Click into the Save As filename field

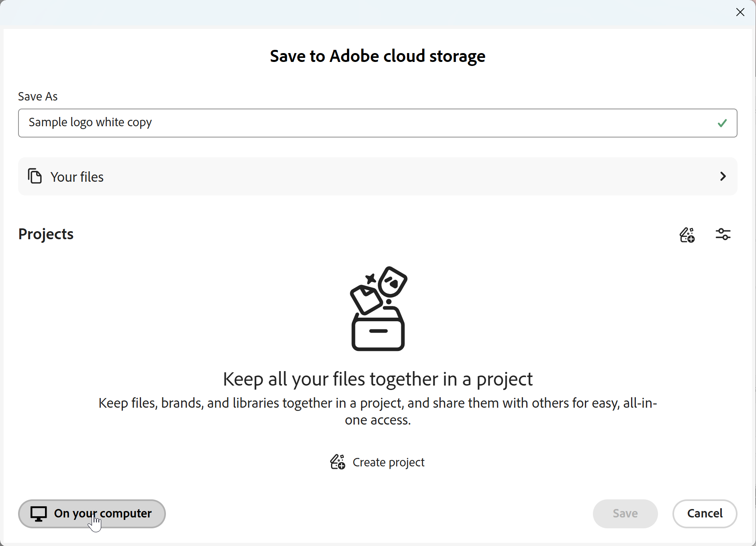378,123
